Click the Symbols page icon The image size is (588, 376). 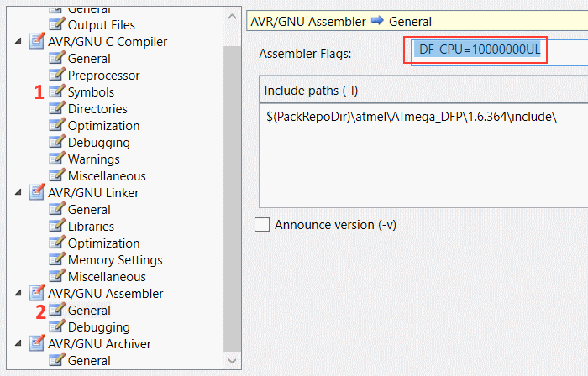click(57, 92)
